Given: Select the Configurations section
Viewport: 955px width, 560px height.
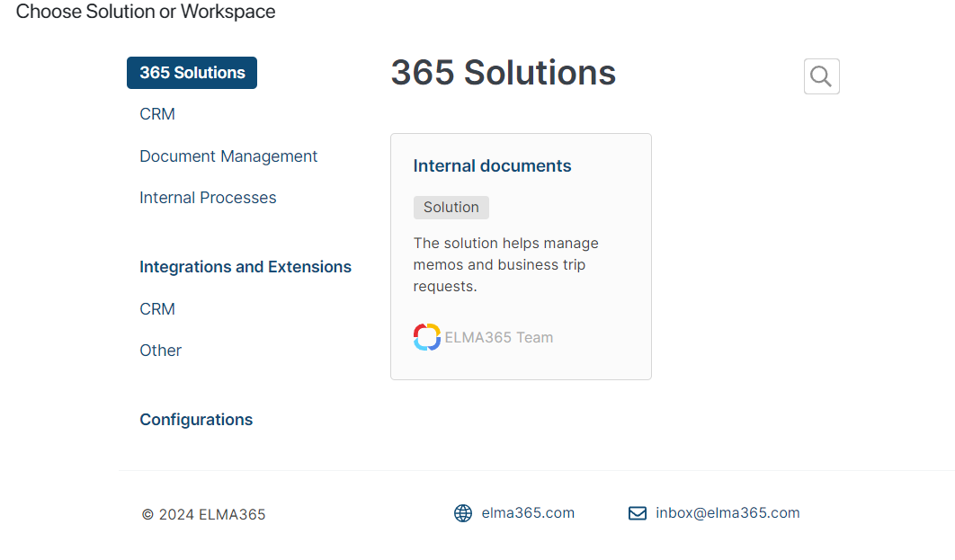Looking at the screenshot, I should (x=196, y=420).
